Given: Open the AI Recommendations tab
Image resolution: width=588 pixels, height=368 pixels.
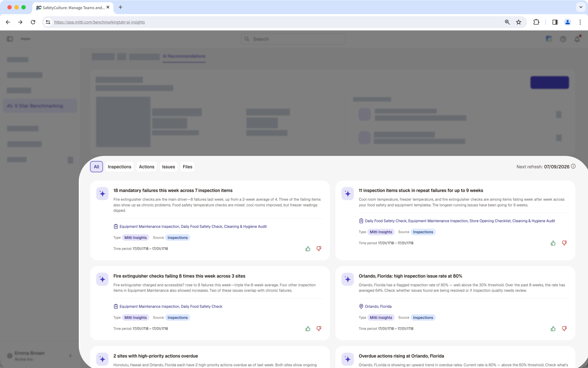Looking at the screenshot, I should [x=184, y=56].
